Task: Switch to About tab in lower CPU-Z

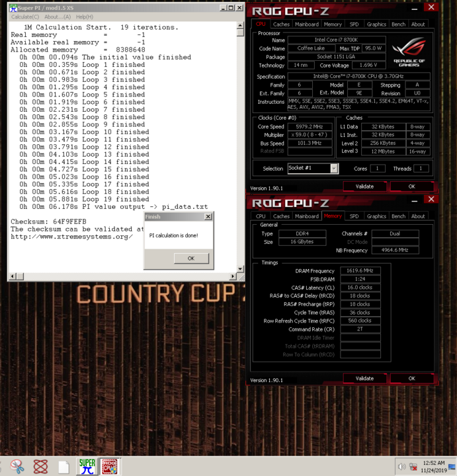Action: (x=418, y=216)
